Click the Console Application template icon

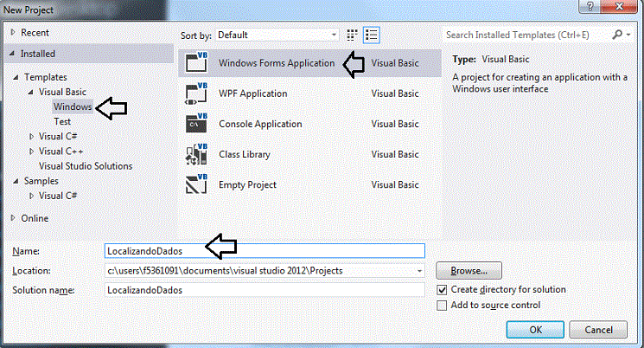pos(196,124)
